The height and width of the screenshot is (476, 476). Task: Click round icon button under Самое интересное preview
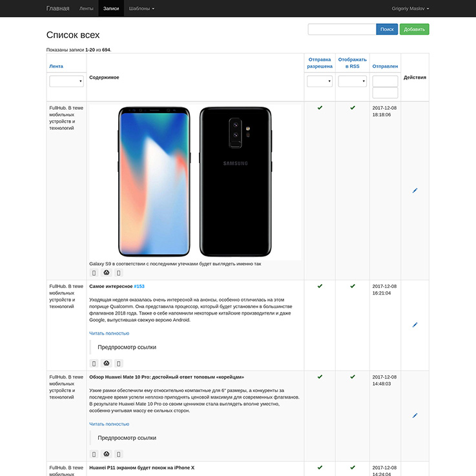click(107, 363)
